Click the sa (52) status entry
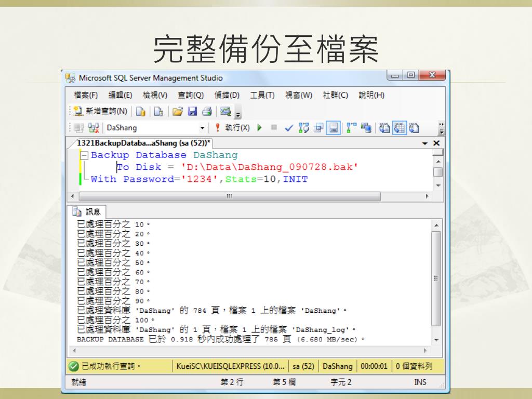This screenshot has height=399, width=532. [303, 366]
